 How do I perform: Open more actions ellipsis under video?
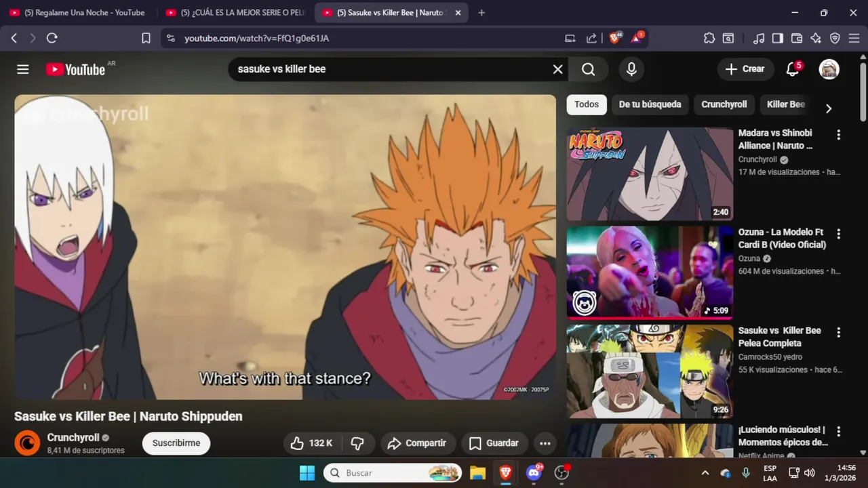coord(545,443)
